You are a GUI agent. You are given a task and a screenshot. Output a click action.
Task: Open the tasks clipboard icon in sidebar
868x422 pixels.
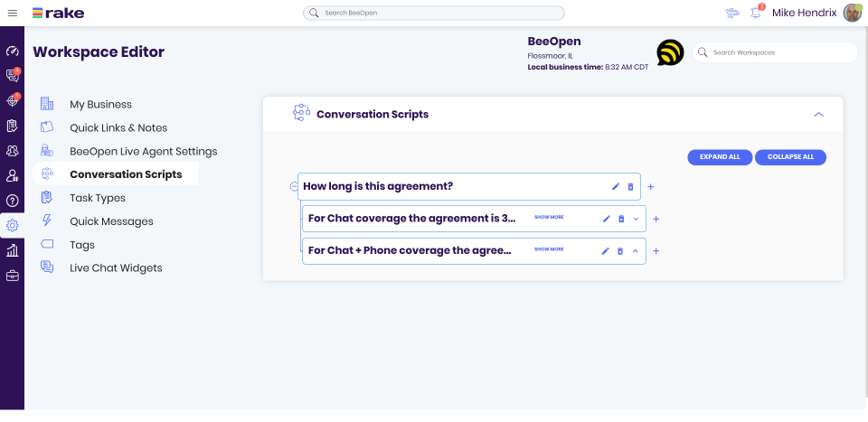click(12, 126)
